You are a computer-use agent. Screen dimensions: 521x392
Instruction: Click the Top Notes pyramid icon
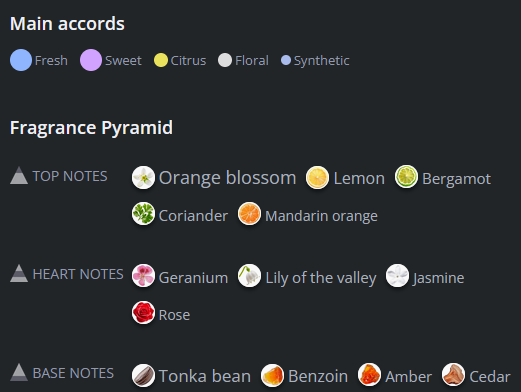[19, 175]
